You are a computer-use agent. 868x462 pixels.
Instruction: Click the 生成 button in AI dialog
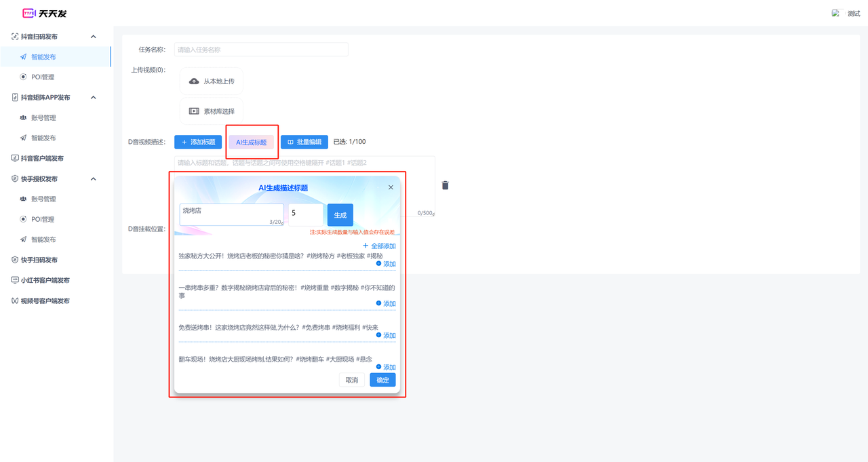tap(340, 215)
